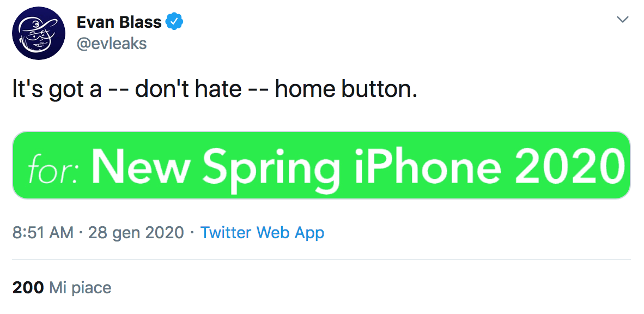Image resolution: width=644 pixels, height=314 pixels.
Task: Click the @evleaks handle
Action: (x=111, y=44)
